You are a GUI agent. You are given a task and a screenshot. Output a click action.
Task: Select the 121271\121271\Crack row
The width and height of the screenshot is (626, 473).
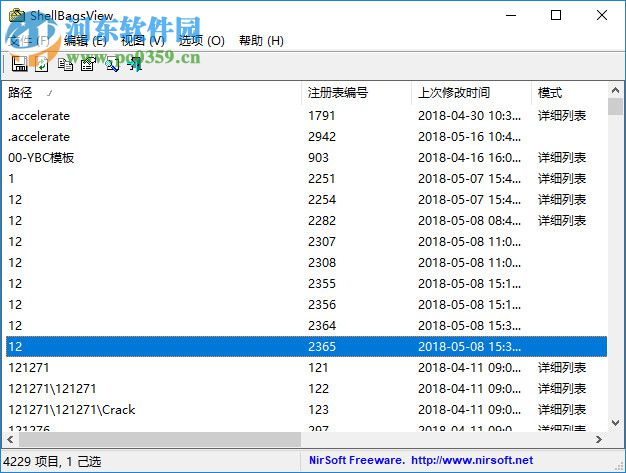pyautogui.click(x=307, y=410)
